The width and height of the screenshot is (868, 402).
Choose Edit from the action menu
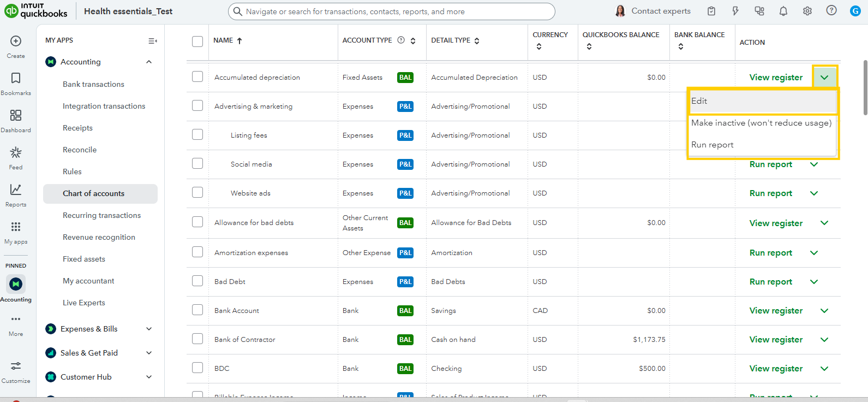(762, 101)
